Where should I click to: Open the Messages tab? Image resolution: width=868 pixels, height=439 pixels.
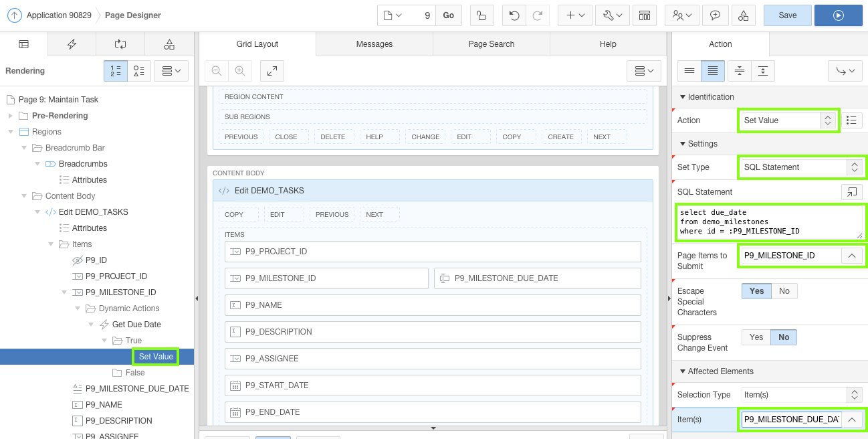pyautogui.click(x=374, y=44)
